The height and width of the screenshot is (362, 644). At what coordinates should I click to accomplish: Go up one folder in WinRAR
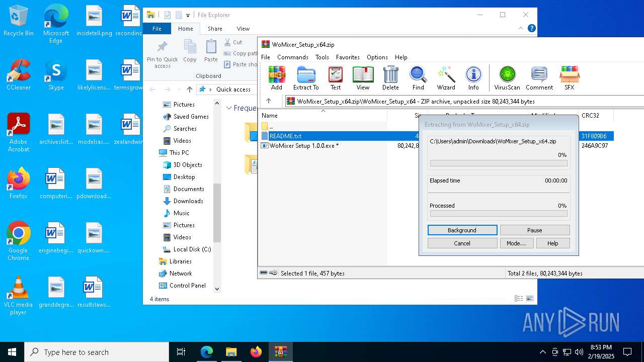pyautogui.click(x=269, y=101)
